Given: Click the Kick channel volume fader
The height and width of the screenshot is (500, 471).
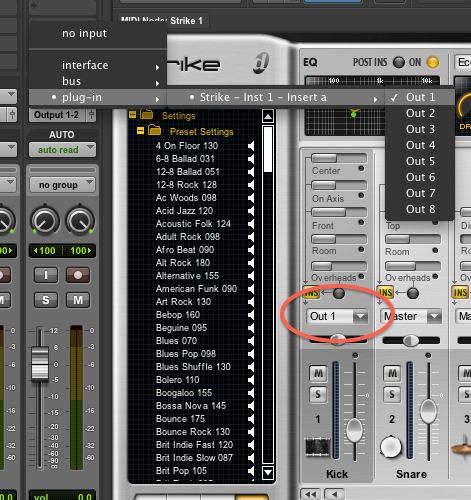Looking at the screenshot, I should (x=354, y=430).
